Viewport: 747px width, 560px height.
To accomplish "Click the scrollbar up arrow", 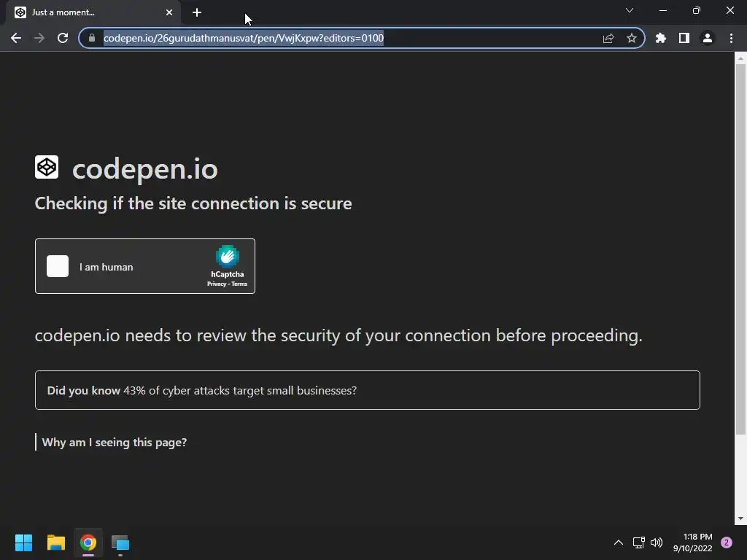I will 740,58.
